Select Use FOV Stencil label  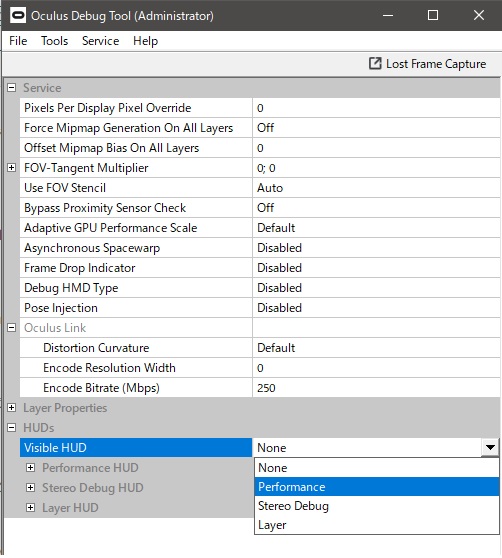pos(65,188)
